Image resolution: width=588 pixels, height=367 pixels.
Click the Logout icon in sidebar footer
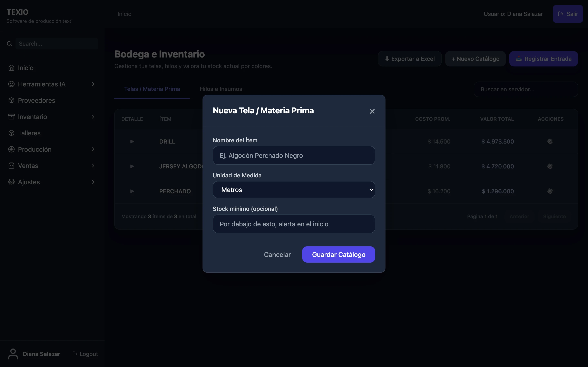point(75,354)
